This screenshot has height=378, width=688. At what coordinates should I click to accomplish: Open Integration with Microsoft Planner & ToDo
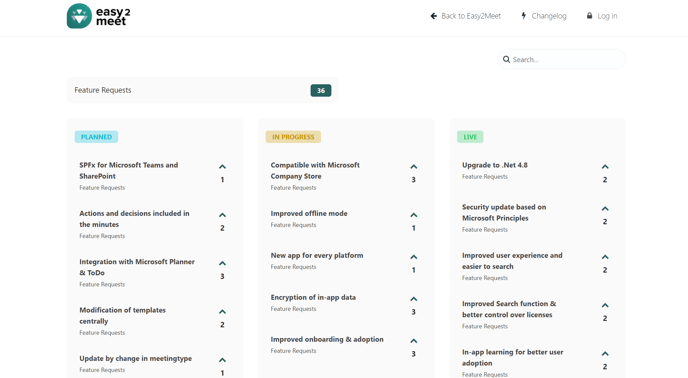[137, 267]
